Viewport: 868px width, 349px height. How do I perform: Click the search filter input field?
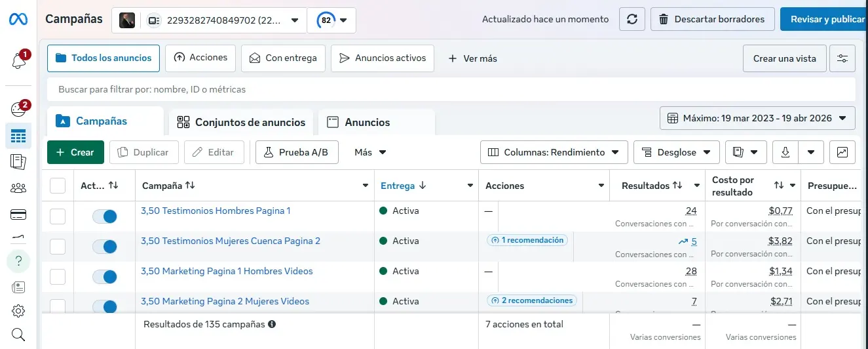pos(451,89)
